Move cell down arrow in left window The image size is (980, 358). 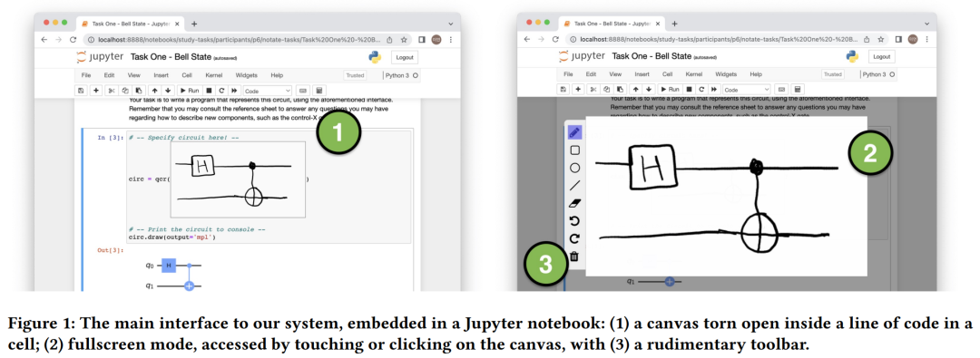click(167, 91)
